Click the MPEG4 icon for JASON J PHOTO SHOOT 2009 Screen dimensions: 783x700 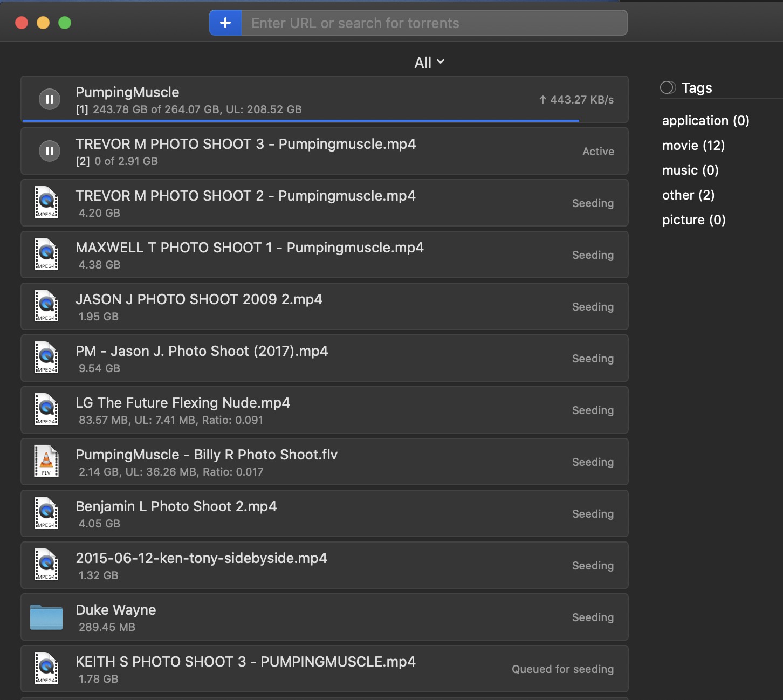tap(46, 306)
